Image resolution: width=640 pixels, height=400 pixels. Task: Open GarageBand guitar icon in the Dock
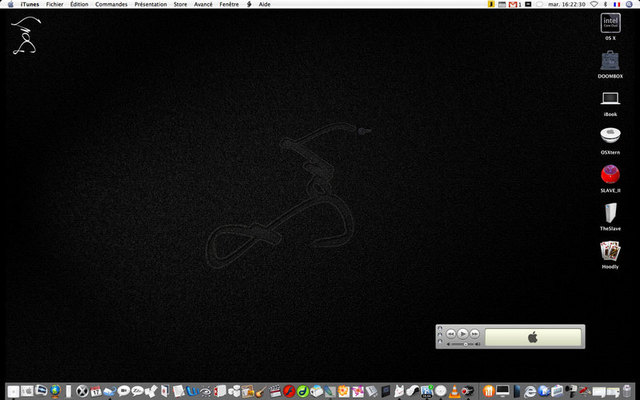click(261, 391)
